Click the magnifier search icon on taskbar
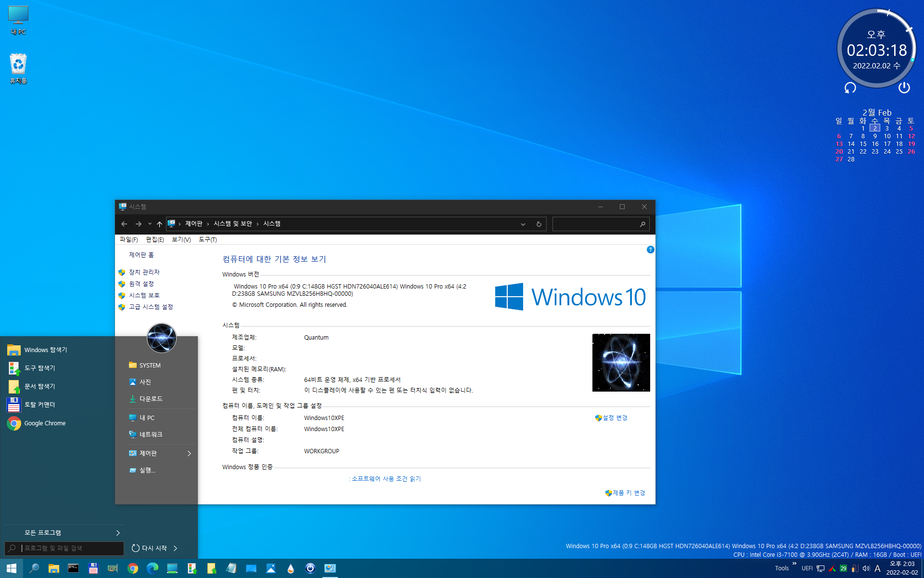924x578 pixels. click(34, 568)
